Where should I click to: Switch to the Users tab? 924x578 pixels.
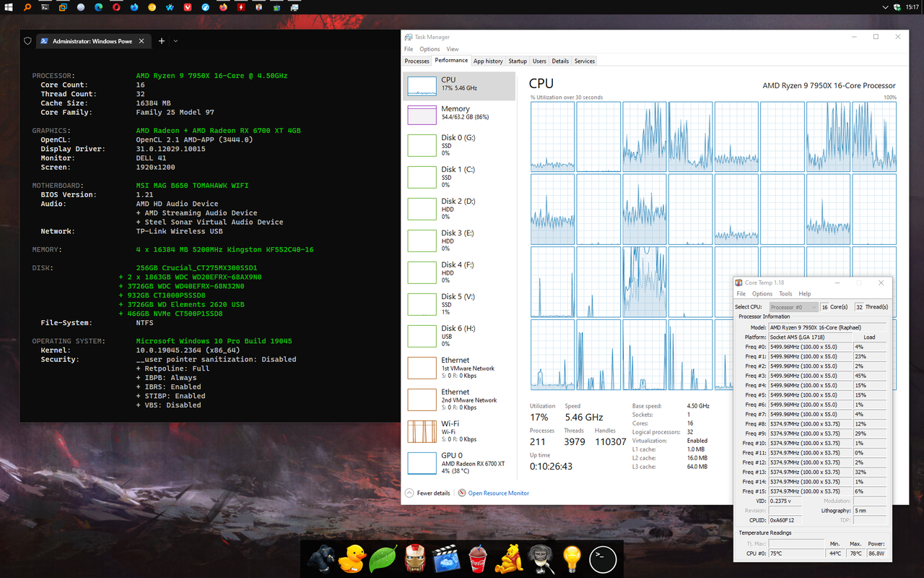[540, 61]
